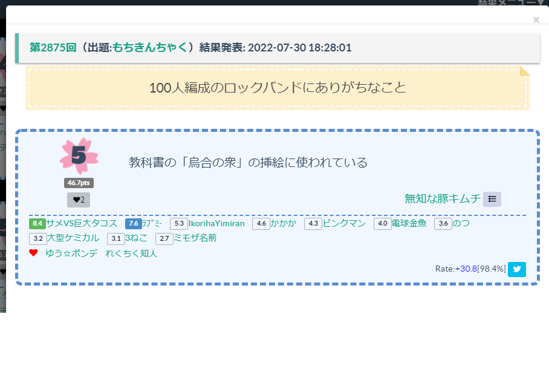Image resolution: width=549 pixels, height=392 pixels.
Task: Open user link れくちく知人
Action: pos(131,253)
